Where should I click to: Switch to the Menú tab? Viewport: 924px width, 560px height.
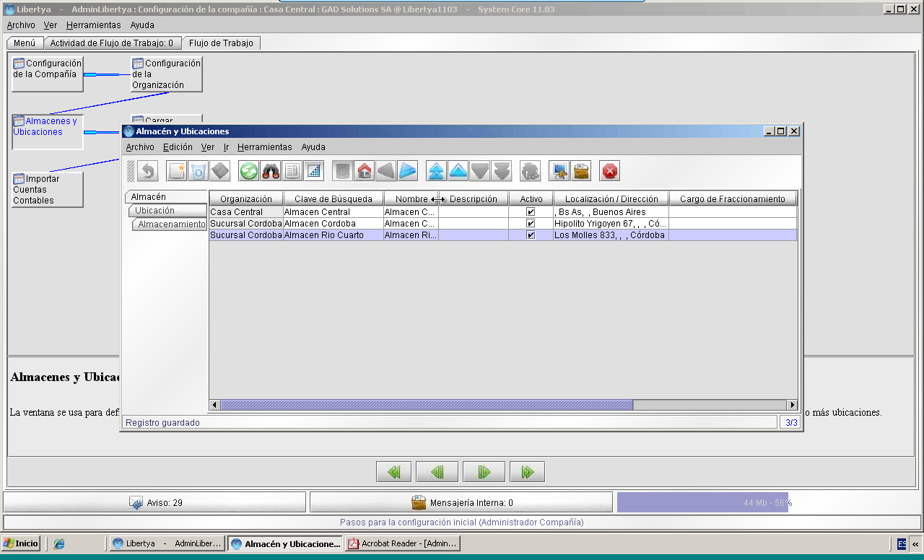(25, 43)
